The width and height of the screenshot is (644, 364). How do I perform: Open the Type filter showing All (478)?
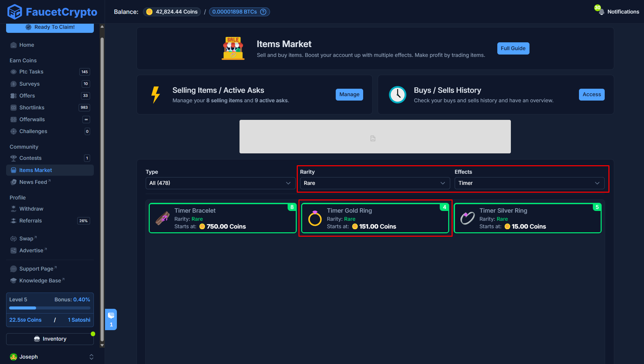point(220,183)
